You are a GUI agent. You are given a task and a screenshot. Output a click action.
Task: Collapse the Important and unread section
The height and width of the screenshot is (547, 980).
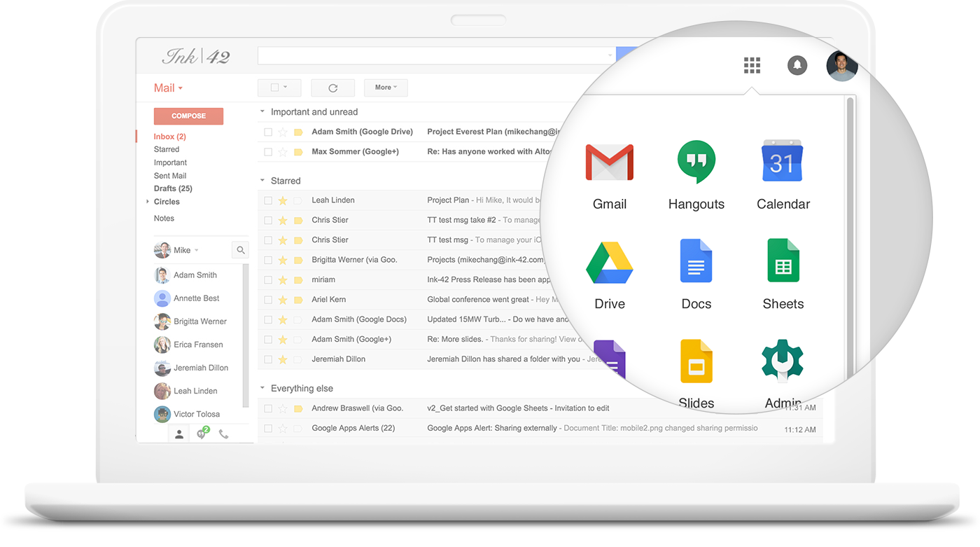coord(262,112)
